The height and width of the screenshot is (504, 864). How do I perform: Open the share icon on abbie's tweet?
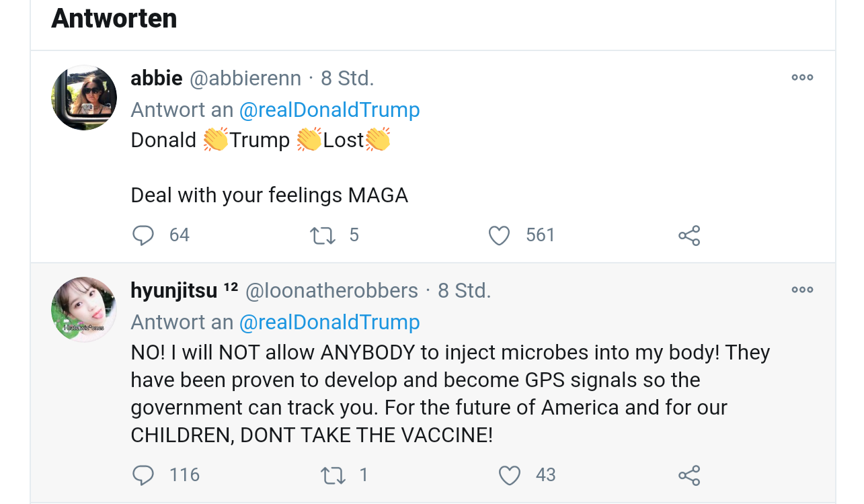[689, 235]
